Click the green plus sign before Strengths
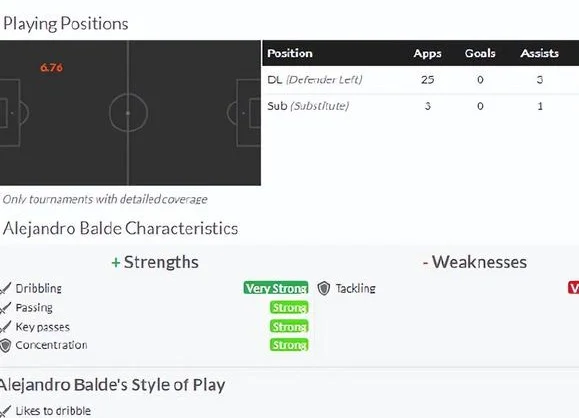The height and width of the screenshot is (418, 579). [116, 263]
